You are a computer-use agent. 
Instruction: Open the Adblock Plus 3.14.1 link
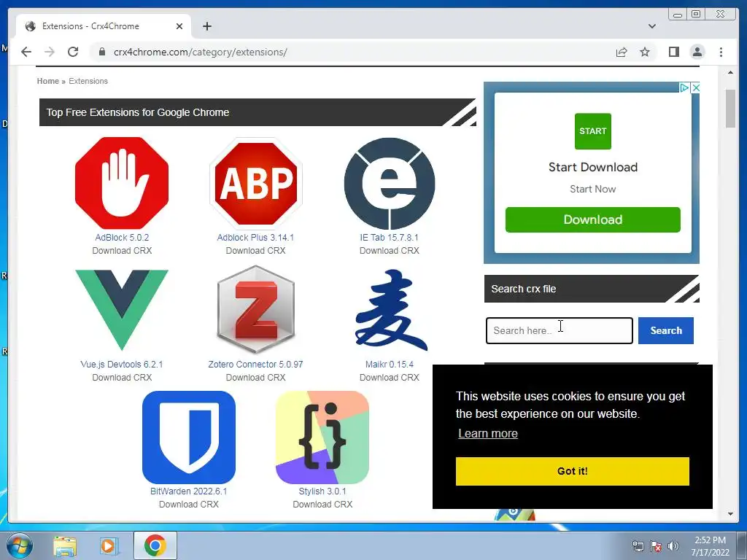[255, 237]
